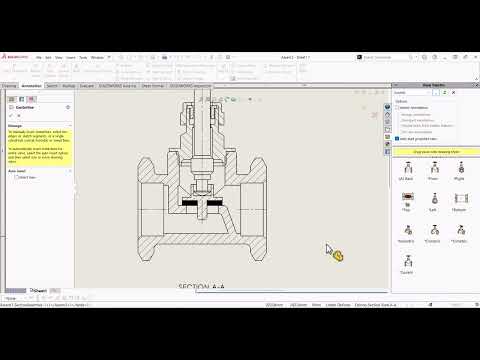The height and width of the screenshot is (360, 480).
Task: Open the part selection dropdown in View Palette
Action: 413,93
